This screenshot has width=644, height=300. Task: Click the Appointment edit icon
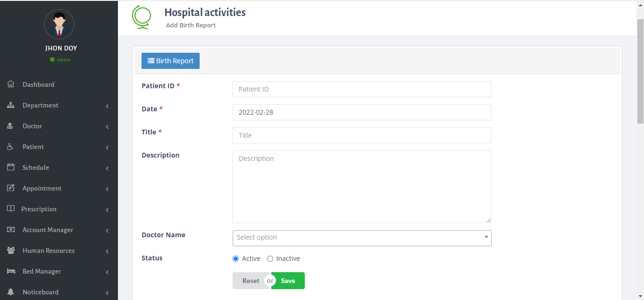[10, 188]
